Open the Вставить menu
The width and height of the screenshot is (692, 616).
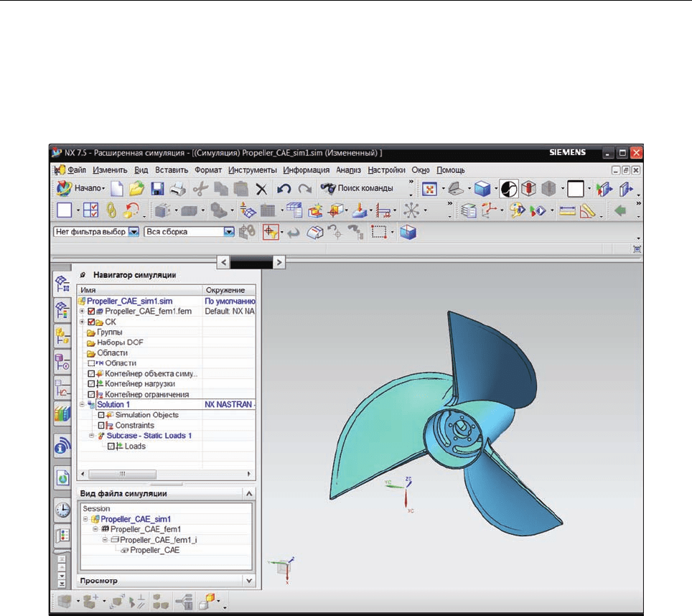coord(172,170)
